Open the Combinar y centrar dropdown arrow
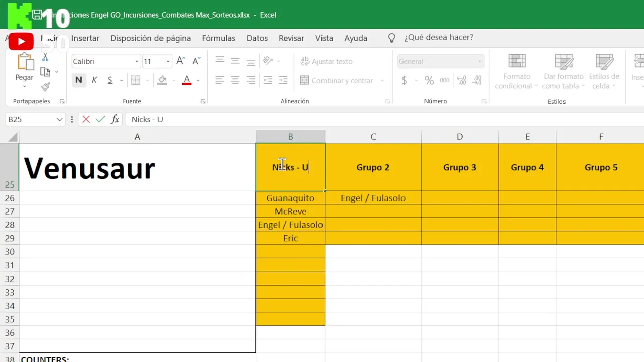The image size is (644, 362). click(382, 80)
